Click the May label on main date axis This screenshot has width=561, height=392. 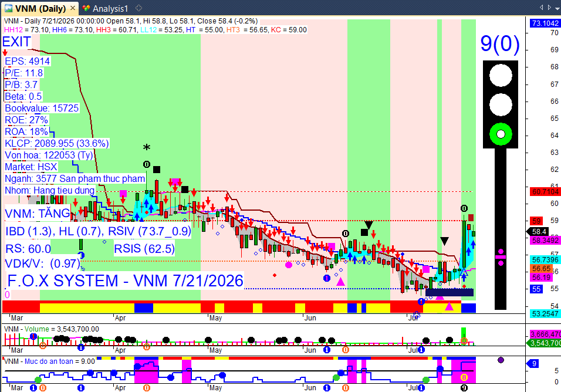[216, 318]
